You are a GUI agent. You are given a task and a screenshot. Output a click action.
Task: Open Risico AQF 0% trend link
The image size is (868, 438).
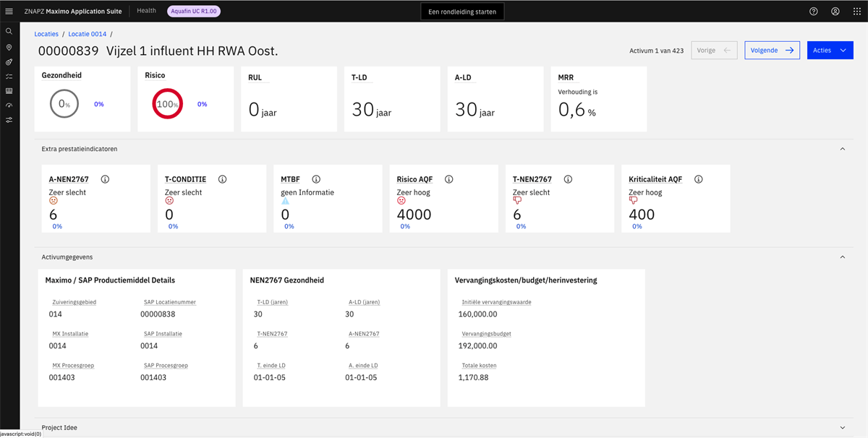405,226
